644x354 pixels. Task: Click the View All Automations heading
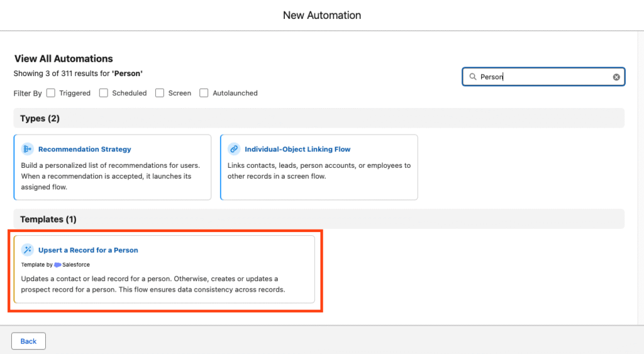click(x=64, y=58)
